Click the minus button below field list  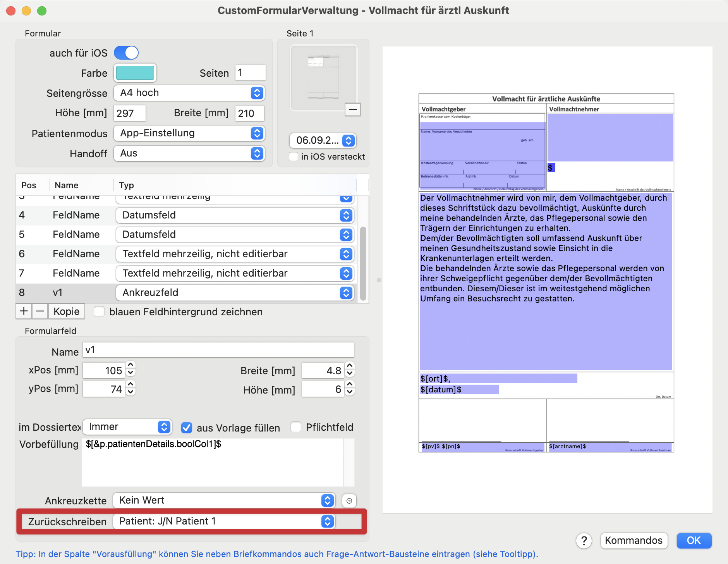[x=40, y=311]
